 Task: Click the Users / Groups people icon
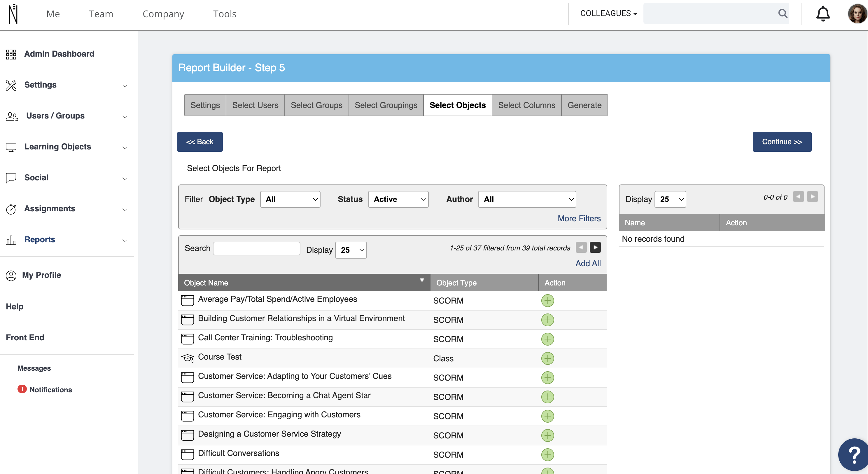point(12,116)
